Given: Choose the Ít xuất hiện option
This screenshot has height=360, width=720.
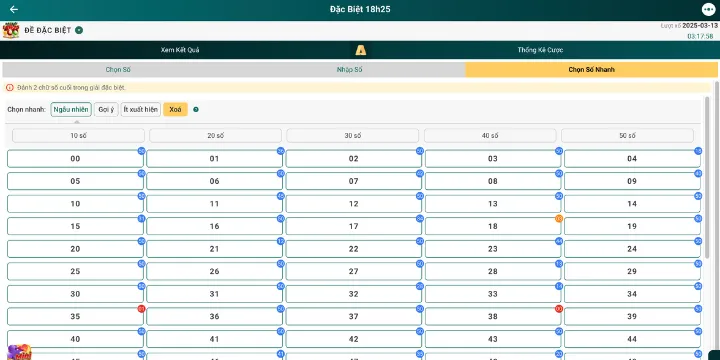Looking at the screenshot, I should point(141,110).
